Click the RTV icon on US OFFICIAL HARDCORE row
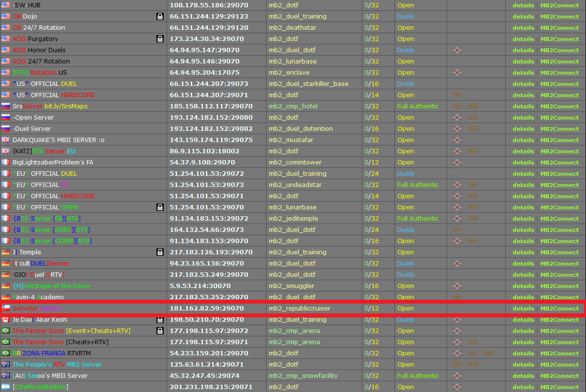The width and height of the screenshot is (586, 392). 457,95
